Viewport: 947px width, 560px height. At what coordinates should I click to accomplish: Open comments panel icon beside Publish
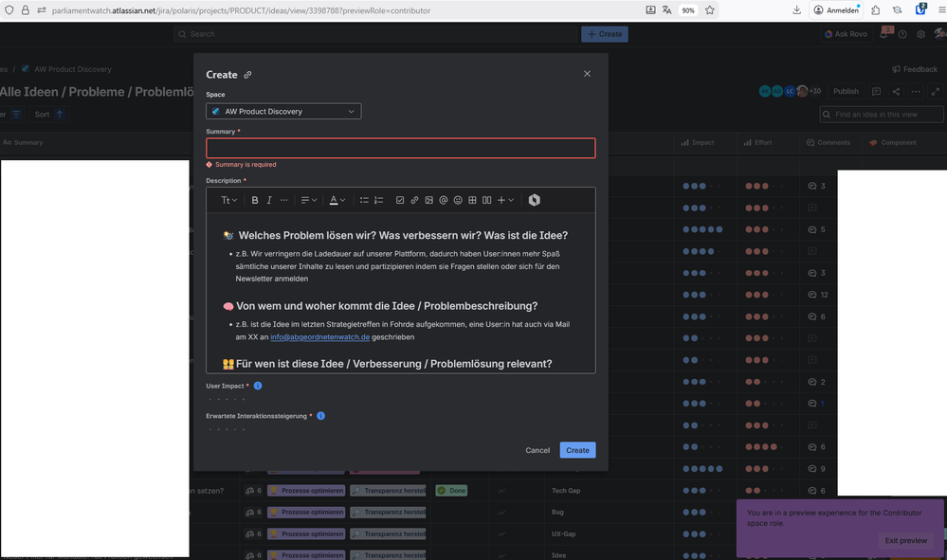pos(876,92)
